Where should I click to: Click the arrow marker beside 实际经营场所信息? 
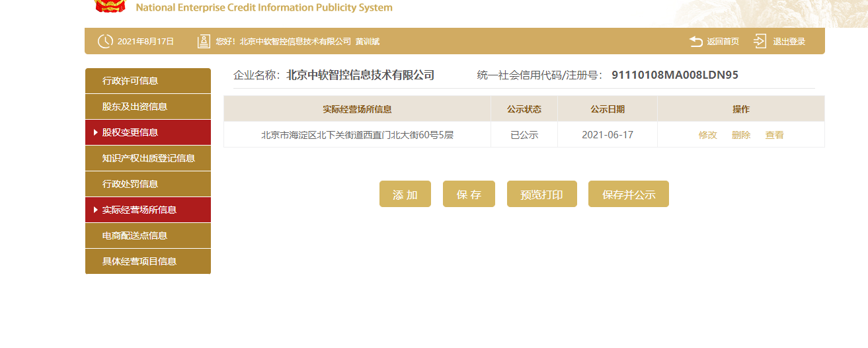[96, 210]
